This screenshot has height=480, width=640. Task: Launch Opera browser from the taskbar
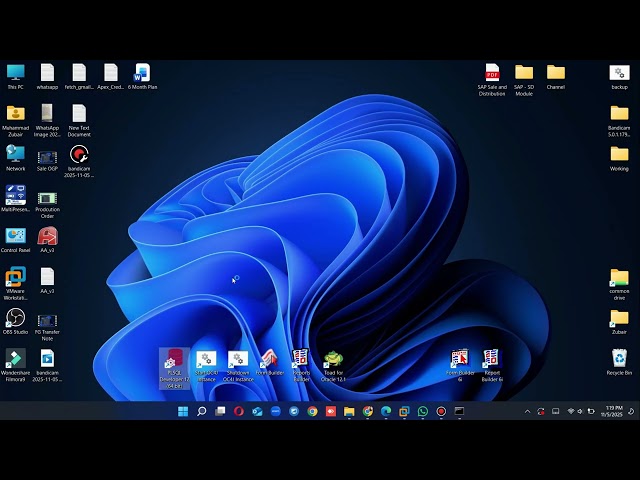pyautogui.click(x=238, y=411)
